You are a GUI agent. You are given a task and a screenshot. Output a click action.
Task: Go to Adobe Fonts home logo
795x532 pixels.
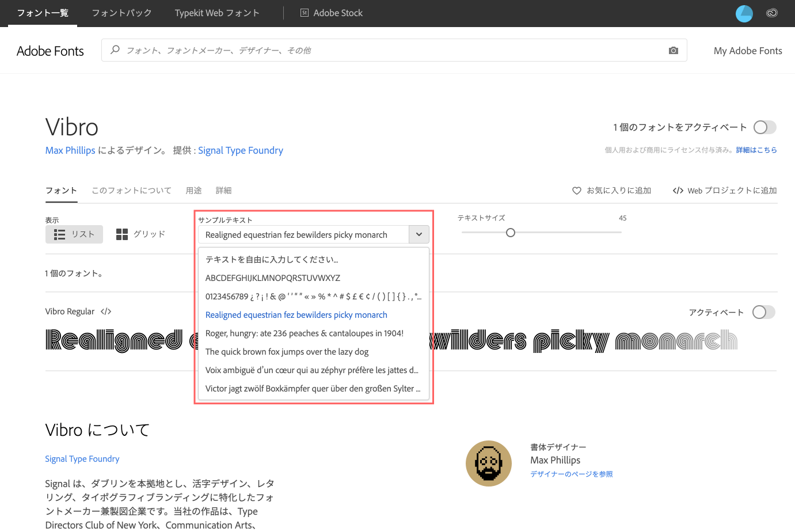(50, 51)
